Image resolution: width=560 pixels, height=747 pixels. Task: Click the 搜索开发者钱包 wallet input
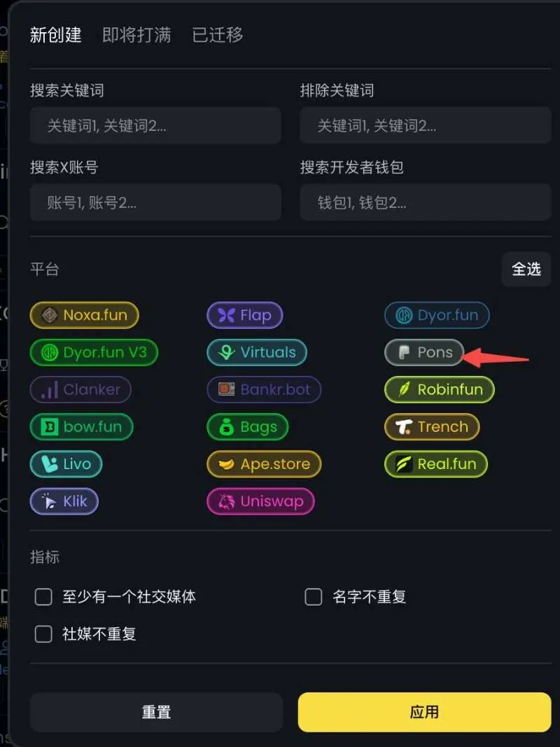[x=426, y=203]
